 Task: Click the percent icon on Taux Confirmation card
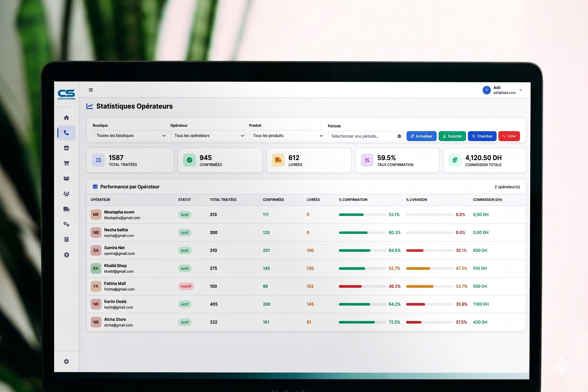[x=367, y=160]
